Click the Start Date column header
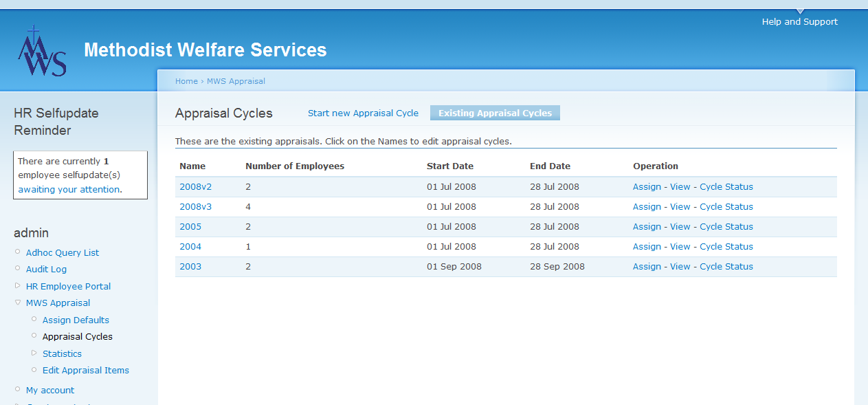Screen dimensions: 868x405 coord(450,166)
